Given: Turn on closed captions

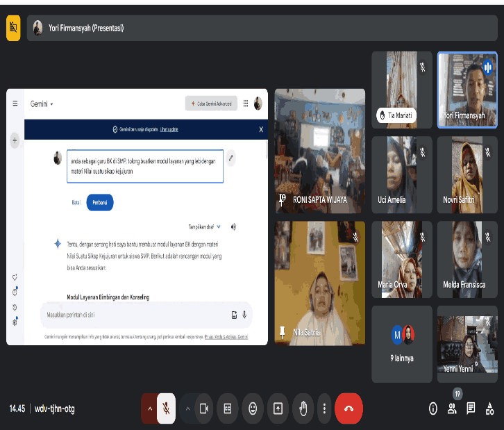Looking at the screenshot, I should coord(227,408).
